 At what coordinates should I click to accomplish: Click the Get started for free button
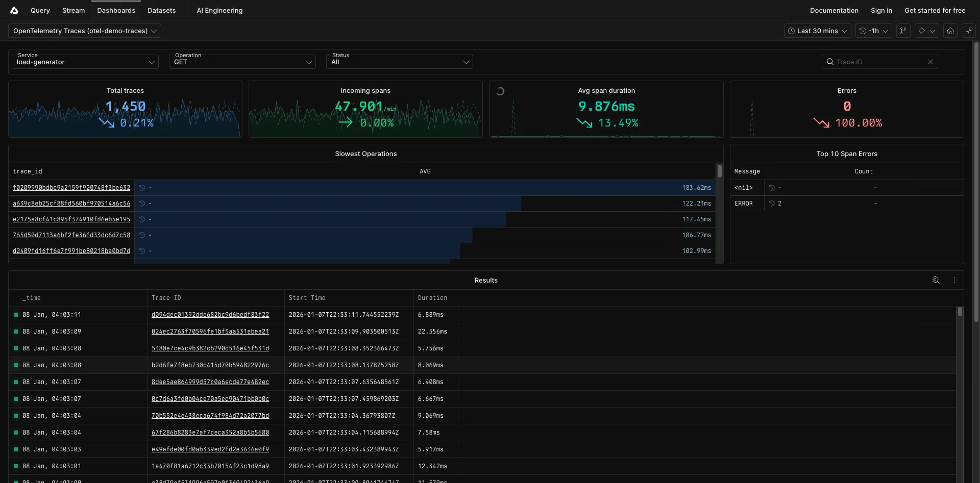(x=935, y=10)
